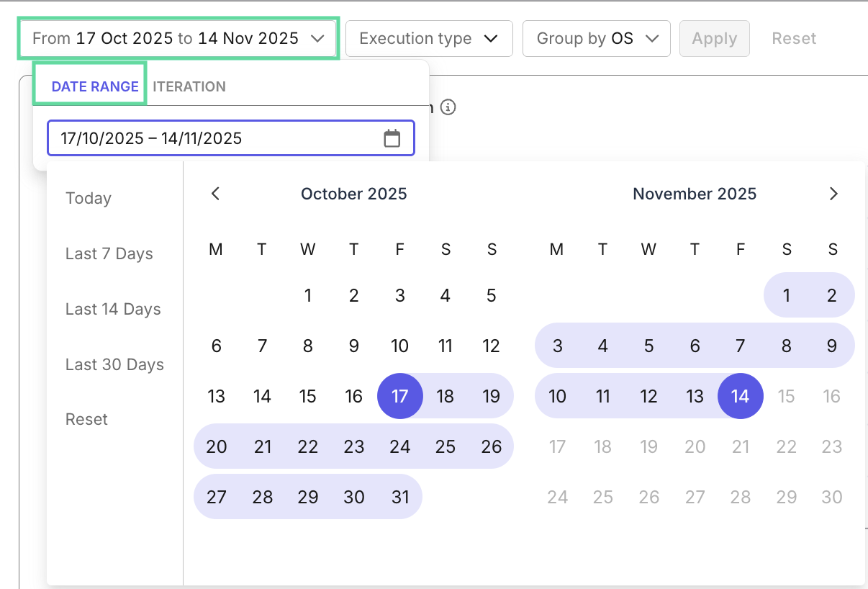Apply the Last 30 Days preset
The height and width of the screenshot is (589, 868).
pos(114,364)
